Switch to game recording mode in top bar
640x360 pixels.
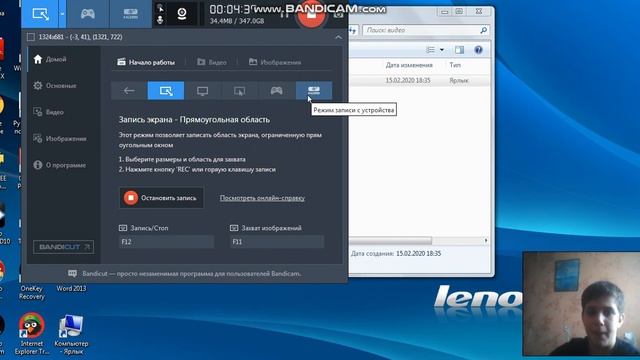[x=87, y=14]
